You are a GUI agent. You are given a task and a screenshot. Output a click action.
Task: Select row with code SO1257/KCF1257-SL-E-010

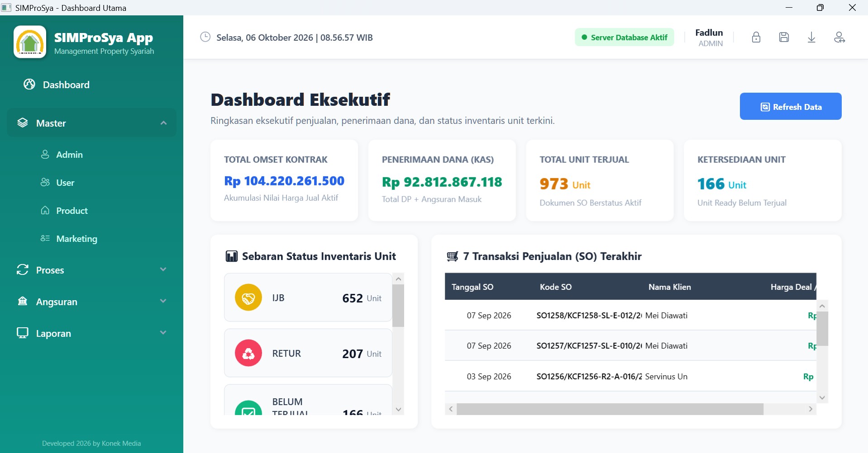tap(630, 345)
